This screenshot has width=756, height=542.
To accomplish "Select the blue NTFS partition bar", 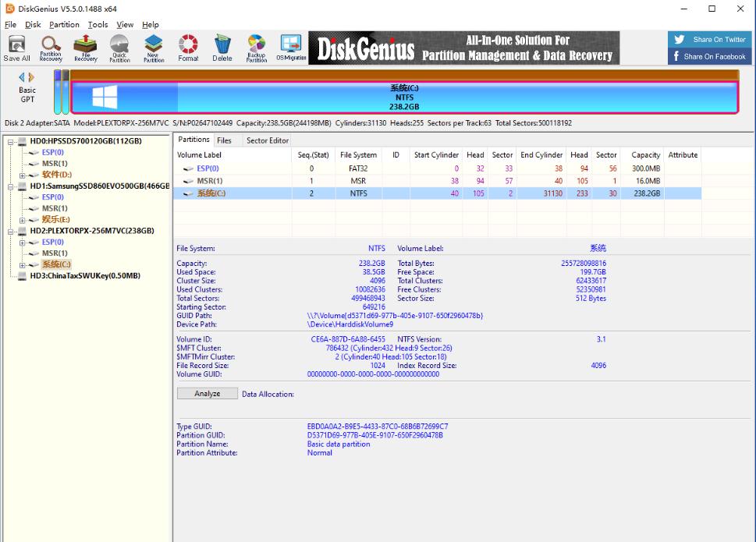I will (404, 97).
